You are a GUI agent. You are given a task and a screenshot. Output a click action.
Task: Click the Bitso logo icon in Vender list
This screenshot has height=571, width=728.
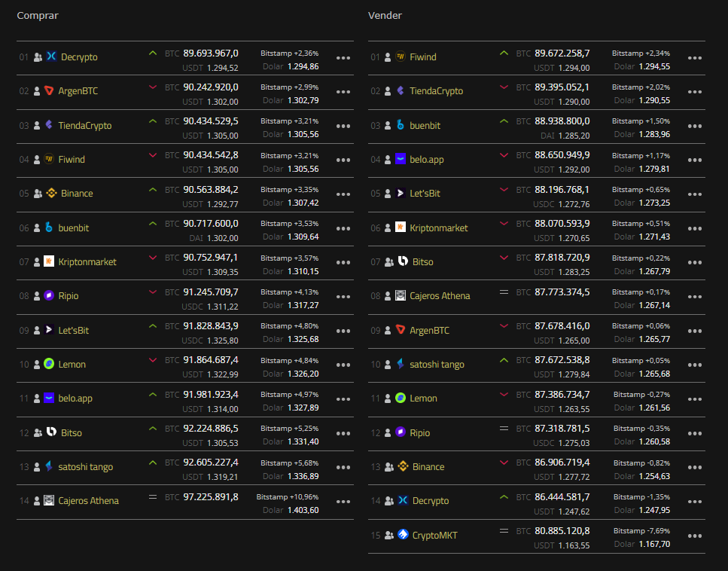(403, 261)
